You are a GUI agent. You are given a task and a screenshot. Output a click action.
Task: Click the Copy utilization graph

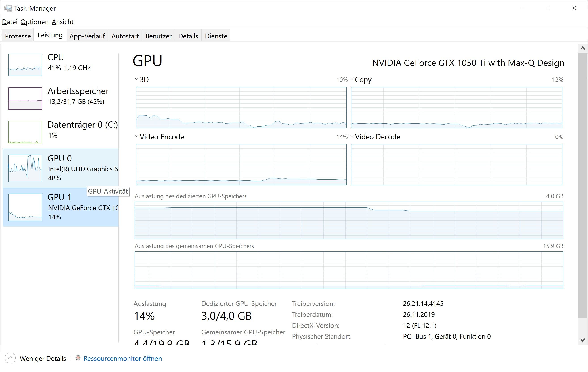pyautogui.click(x=457, y=107)
